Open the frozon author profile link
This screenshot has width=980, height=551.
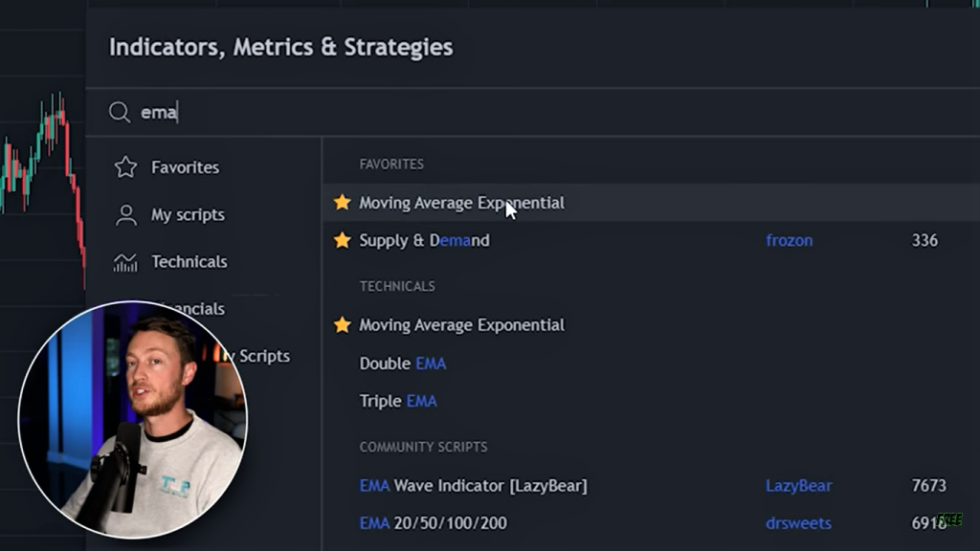tap(789, 241)
